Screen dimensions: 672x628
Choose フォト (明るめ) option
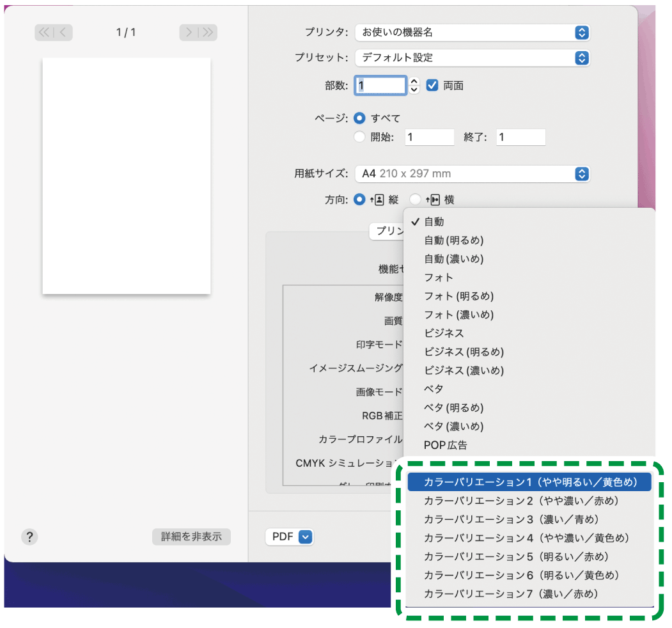pyautogui.click(x=458, y=296)
